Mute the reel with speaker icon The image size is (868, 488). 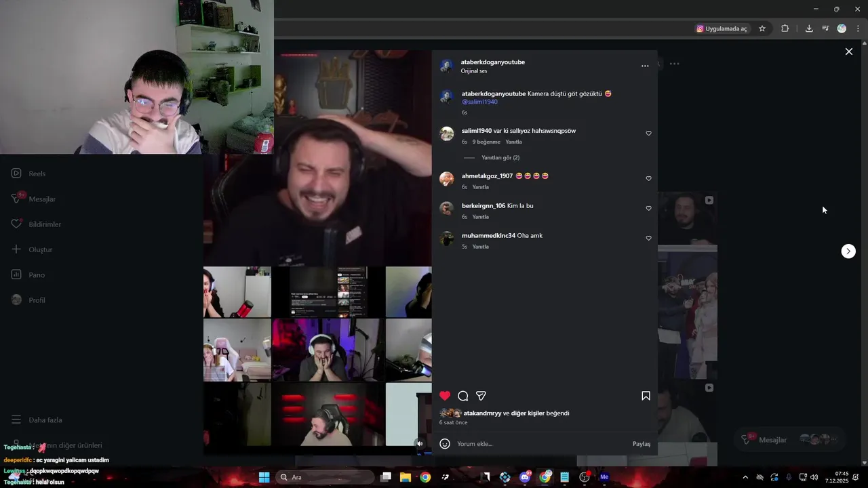point(420,444)
